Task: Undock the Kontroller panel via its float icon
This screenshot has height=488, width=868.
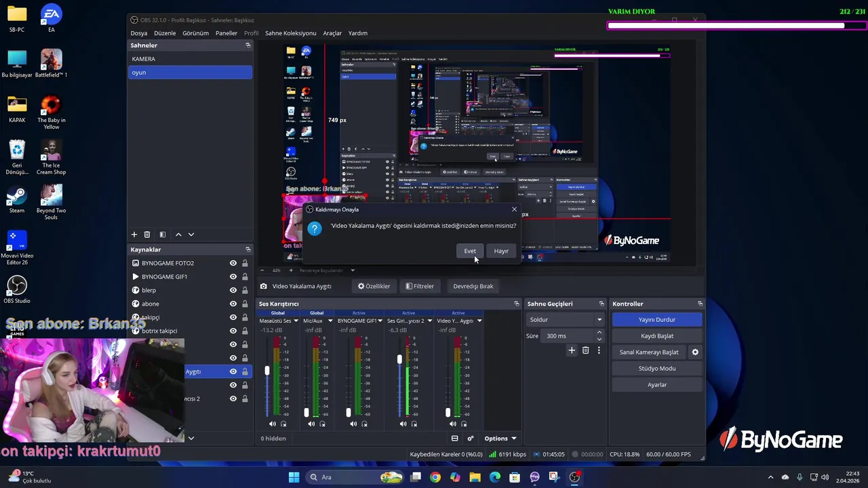Action: [x=700, y=304]
